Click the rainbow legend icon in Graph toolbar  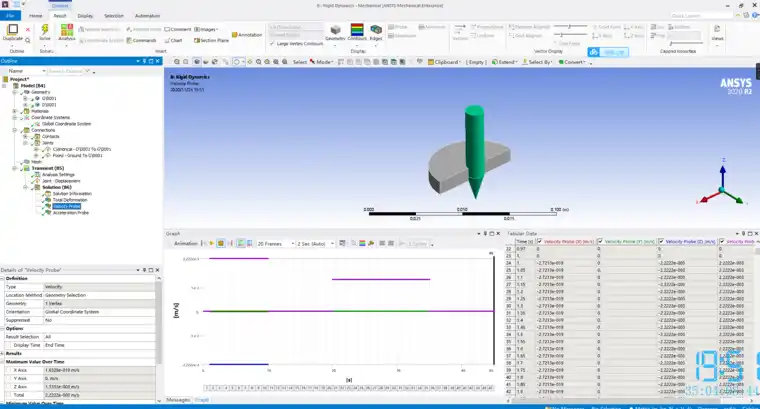click(362, 243)
